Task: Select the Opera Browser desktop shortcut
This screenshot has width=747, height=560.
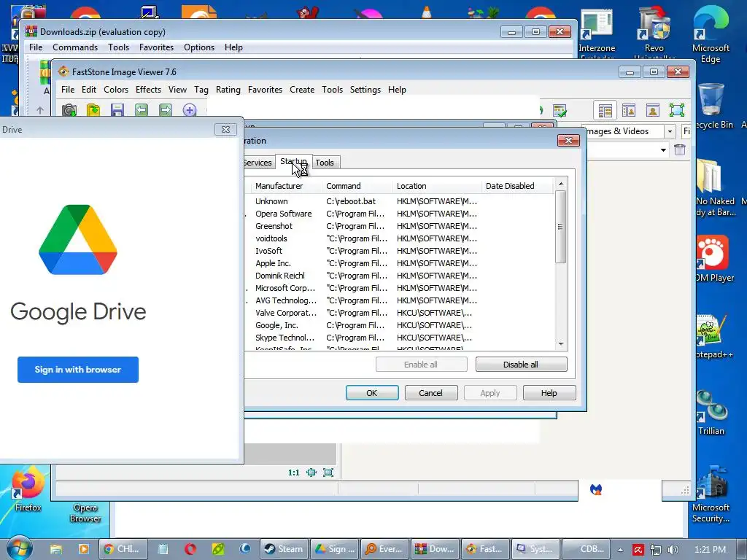Action: [85, 513]
